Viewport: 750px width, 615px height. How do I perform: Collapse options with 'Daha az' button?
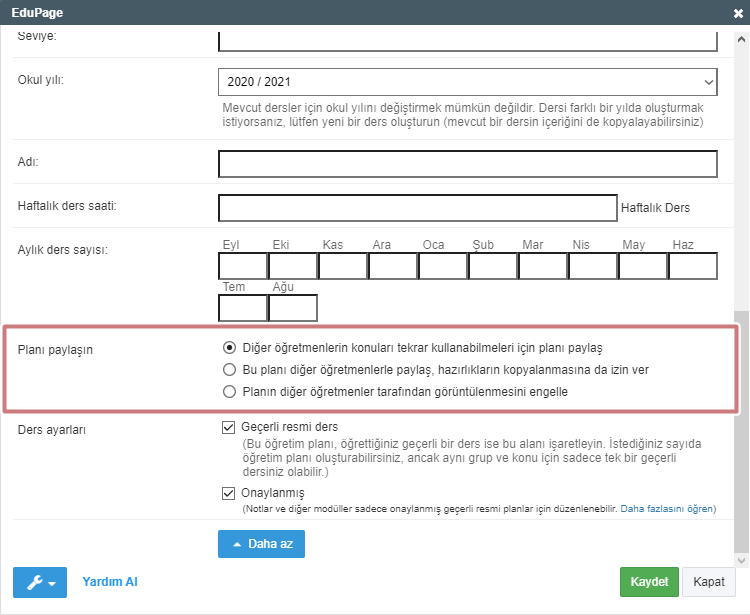click(261, 543)
